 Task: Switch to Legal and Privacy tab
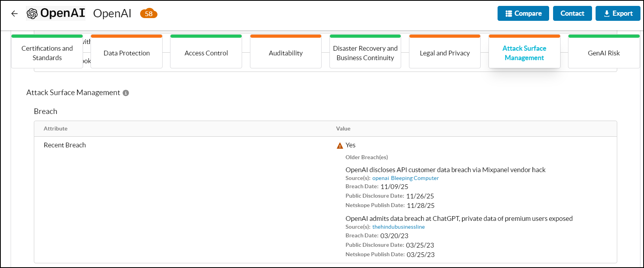click(444, 53)
